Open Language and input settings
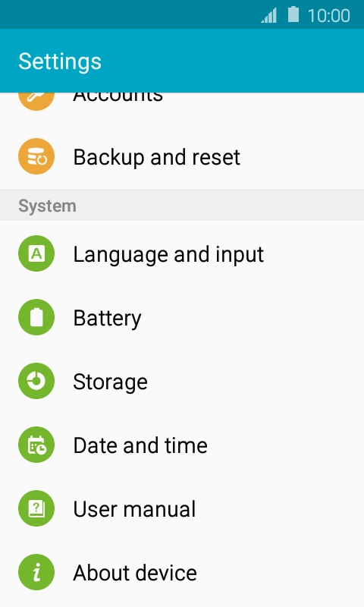The image size is (364, 607). click(x=182, y=253)
